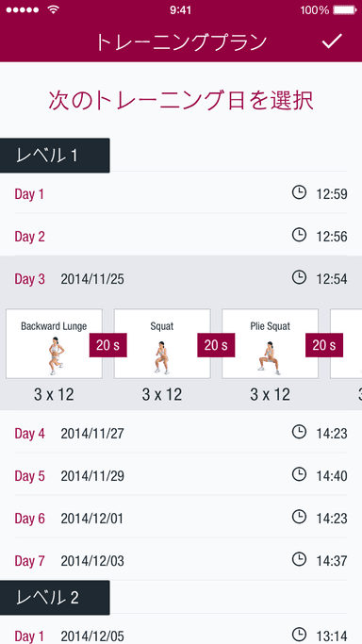Viewport: 362px width, 644px height.
Task: Expand the Day 2 training row
Action: [x=181, y=236]
